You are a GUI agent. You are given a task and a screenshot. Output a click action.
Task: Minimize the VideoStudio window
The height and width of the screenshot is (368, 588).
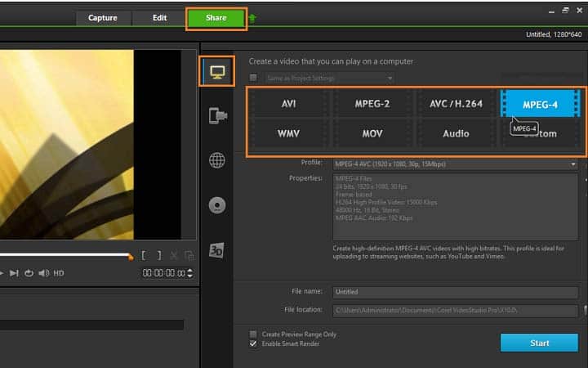click(x=551, y=11)
